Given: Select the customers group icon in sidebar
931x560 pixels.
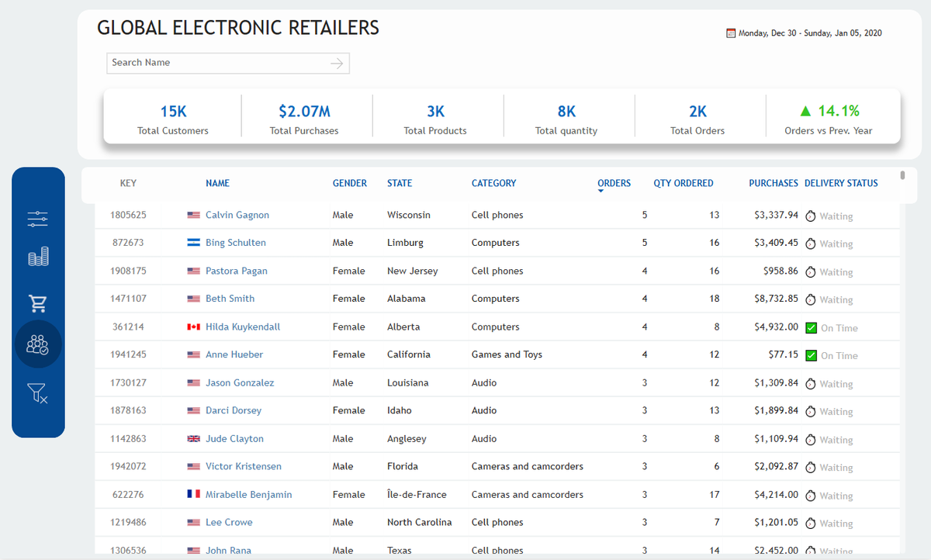Looking at the screenshot, I should 38,344.
